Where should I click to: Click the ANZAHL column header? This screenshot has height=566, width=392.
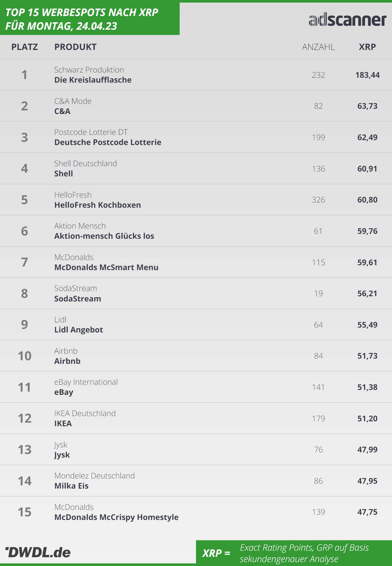(318, 47)
